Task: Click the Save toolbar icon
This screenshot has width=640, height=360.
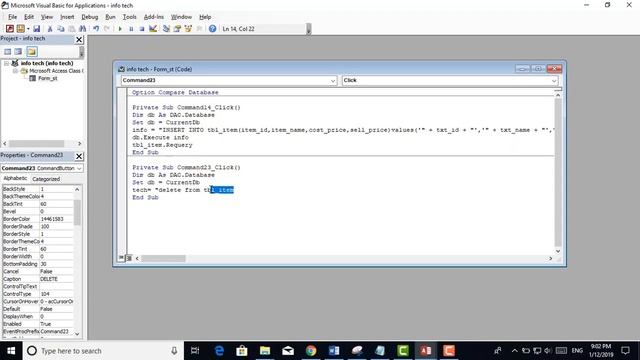Action: [x=36, y=29]
